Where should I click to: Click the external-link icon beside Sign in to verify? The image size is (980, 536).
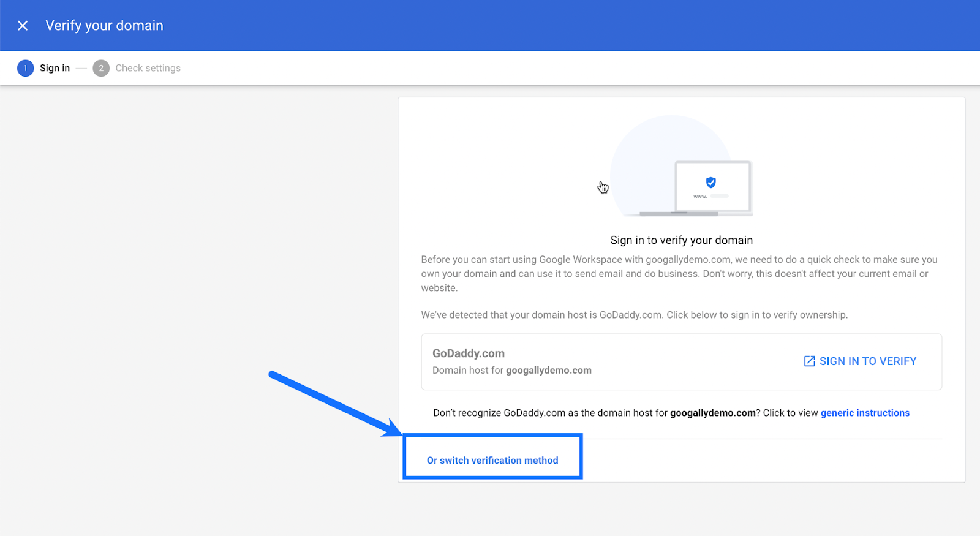point(809,361)
